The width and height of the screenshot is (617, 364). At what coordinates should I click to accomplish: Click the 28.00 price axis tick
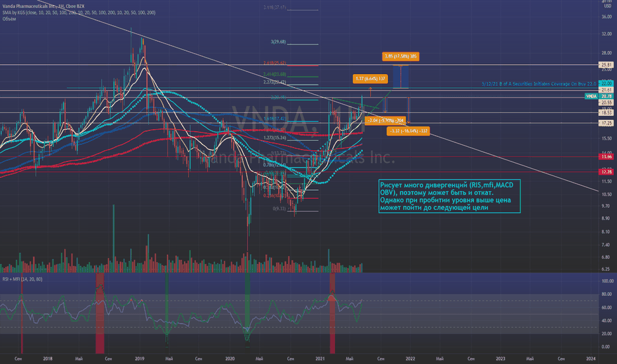tap(606, 53)
